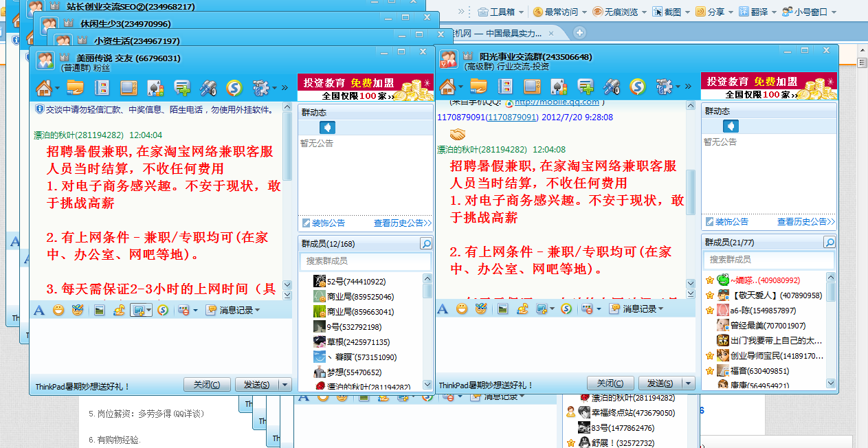Open emoticon picker in 美丽传说 chat
The image size is (868, 448).
(x=58, y=311)
